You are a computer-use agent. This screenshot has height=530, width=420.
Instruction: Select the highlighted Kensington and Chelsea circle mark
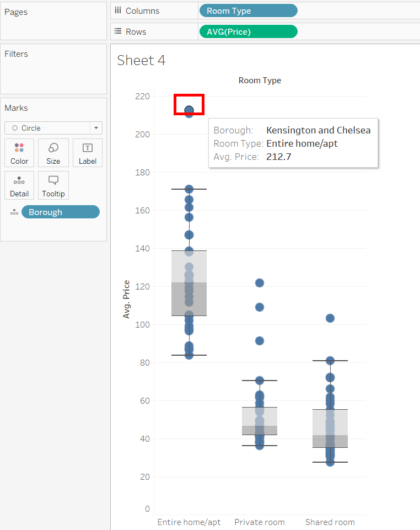(189, 110)
